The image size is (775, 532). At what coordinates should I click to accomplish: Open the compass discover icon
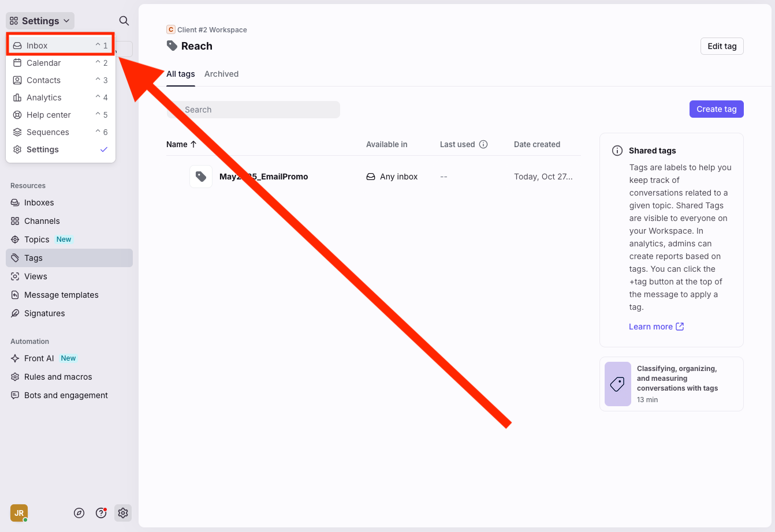click(x=80, y=513)
